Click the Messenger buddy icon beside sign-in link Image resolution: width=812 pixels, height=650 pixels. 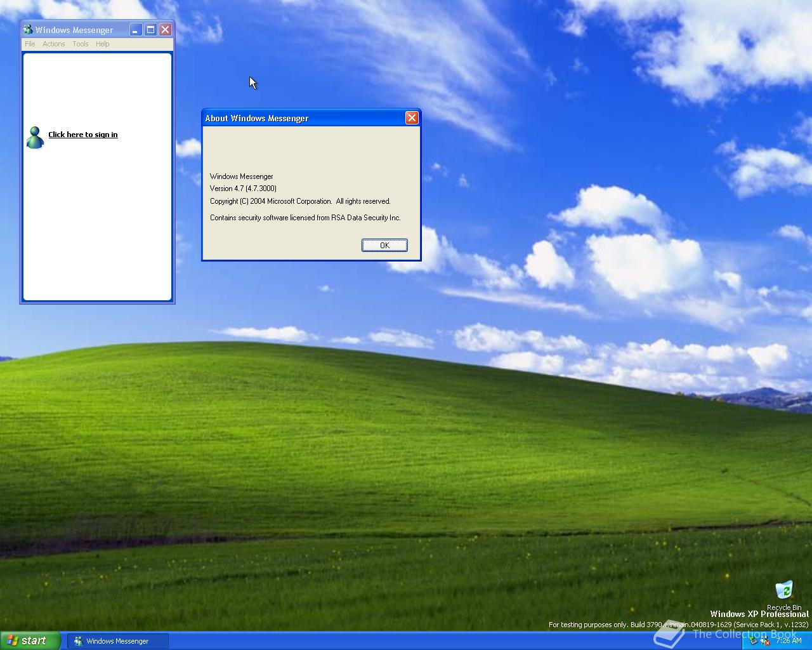pyautogui.click(x=35, y=137)
